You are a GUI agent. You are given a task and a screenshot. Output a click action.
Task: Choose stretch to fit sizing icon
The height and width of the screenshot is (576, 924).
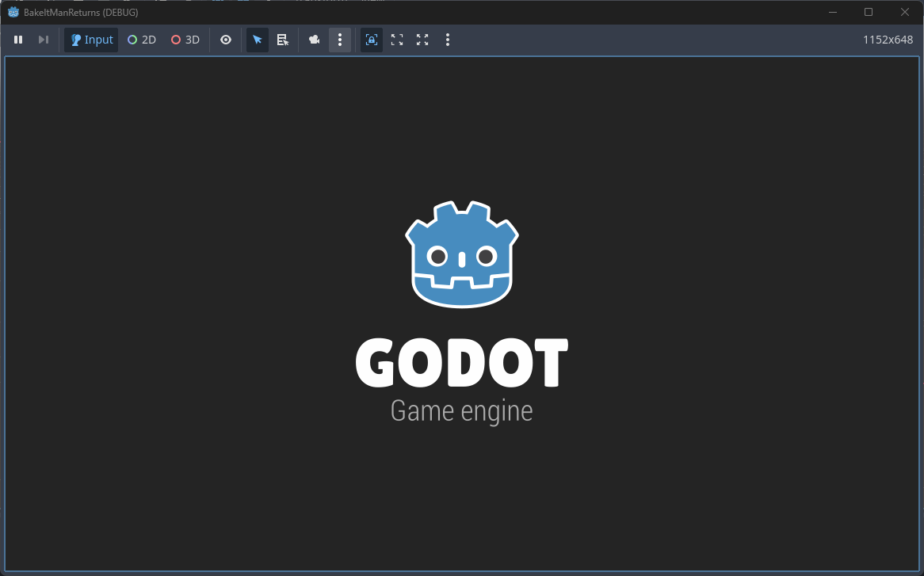(422, 40)
